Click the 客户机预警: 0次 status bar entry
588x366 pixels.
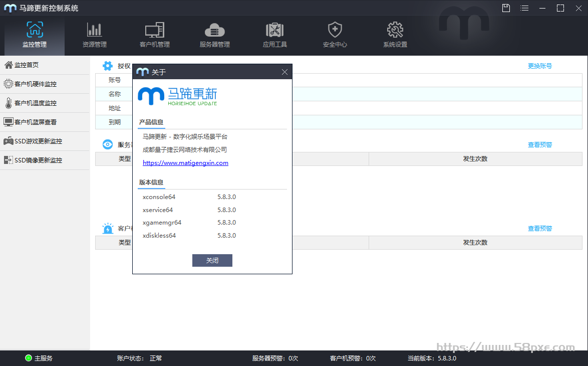click(353, 358)
